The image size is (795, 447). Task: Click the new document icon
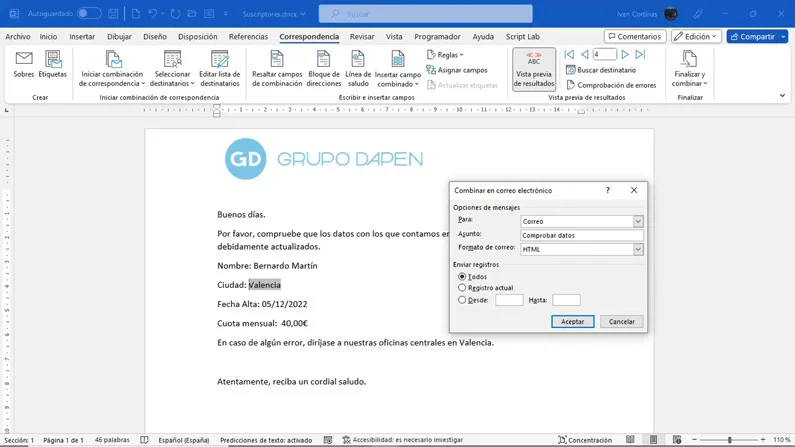point(136,14)
